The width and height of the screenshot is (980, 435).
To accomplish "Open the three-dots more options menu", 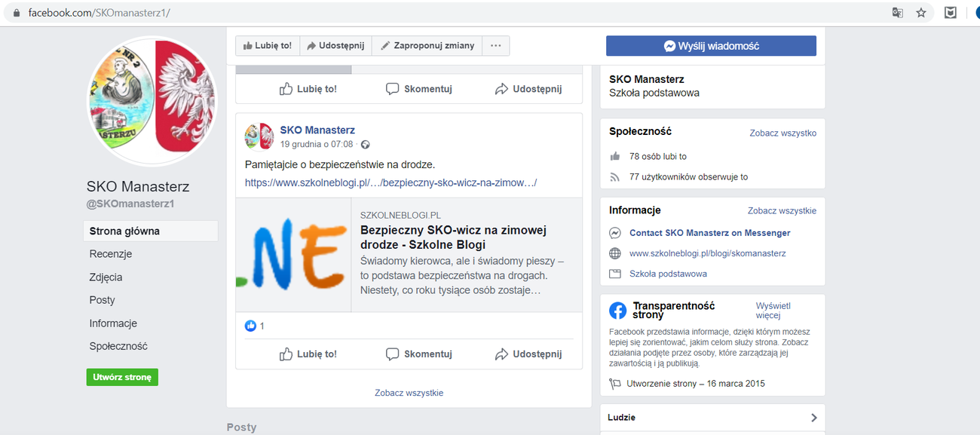I will point(496,46).
